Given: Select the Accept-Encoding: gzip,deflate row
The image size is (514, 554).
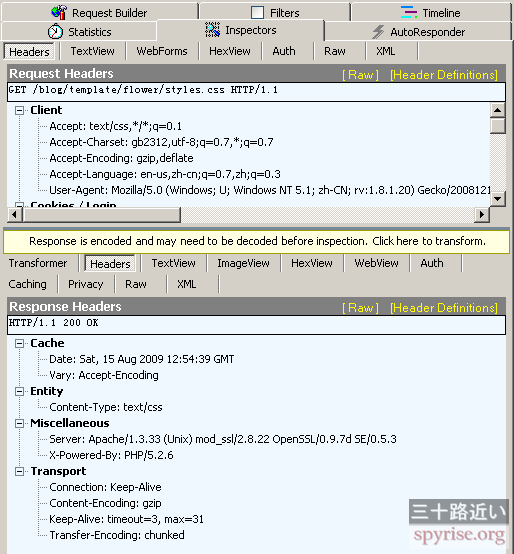Looking at the screenshot, I should pos(121,158).
